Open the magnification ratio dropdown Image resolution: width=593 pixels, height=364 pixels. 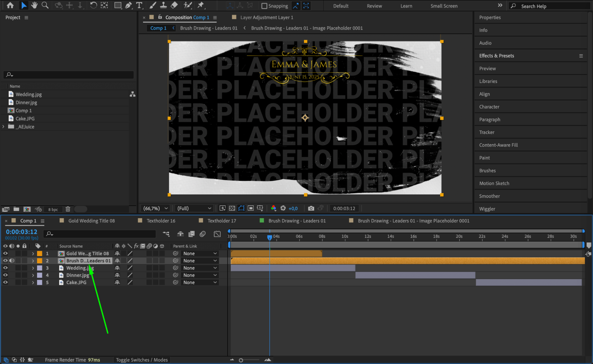(156, 208)
